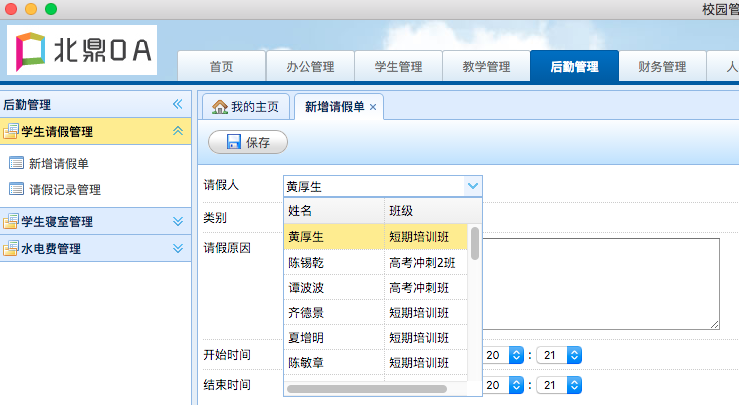
Task: Click the 请假记录管理 list icon in sidebar
Action: (x=16, y=189)
